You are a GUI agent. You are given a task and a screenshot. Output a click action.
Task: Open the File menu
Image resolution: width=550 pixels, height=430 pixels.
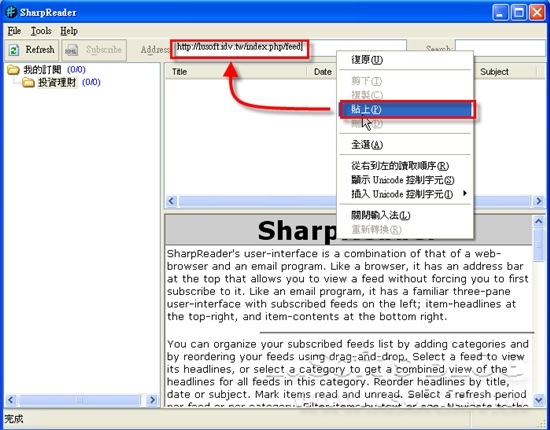coord(14,31)
